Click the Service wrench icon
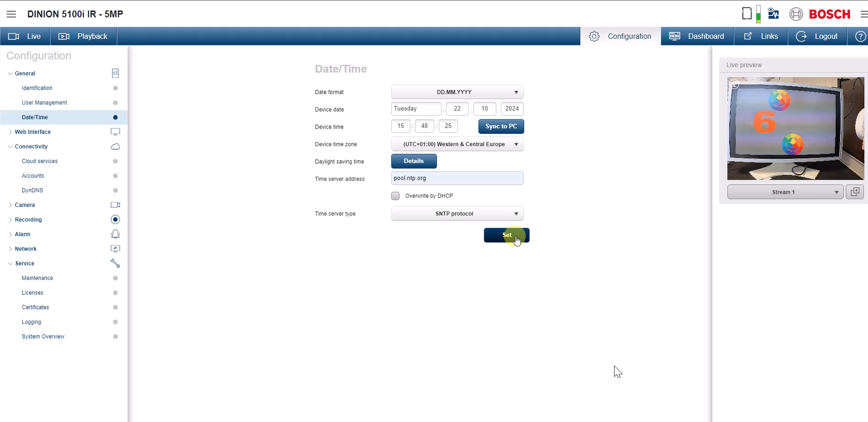Screen dimensions: 868x422 [115, 263]
